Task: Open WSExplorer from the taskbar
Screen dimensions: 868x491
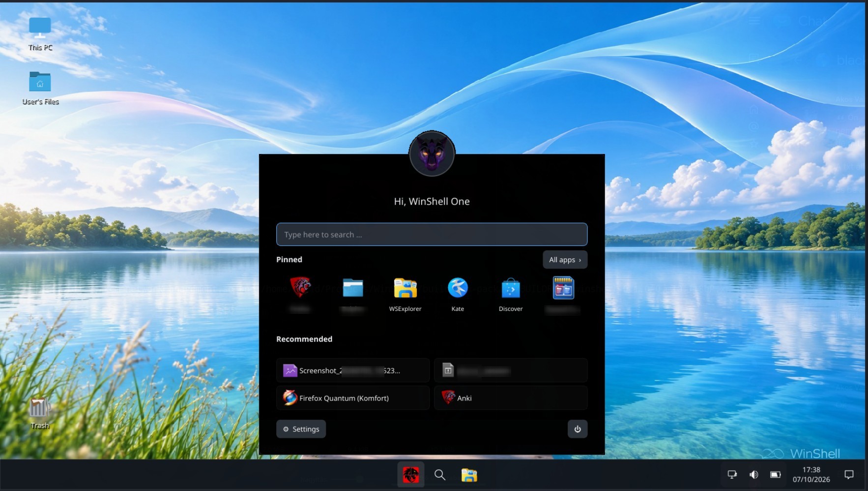Action: point(469,475)
